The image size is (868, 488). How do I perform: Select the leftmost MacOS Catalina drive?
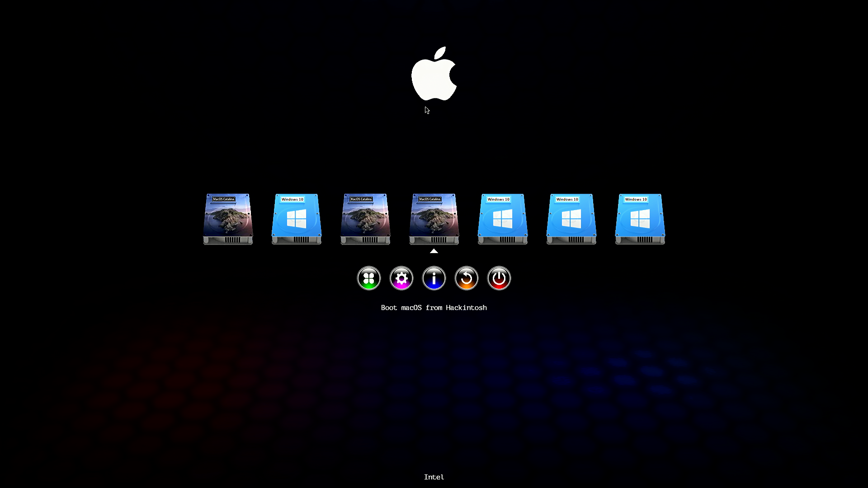coord(228,219)
